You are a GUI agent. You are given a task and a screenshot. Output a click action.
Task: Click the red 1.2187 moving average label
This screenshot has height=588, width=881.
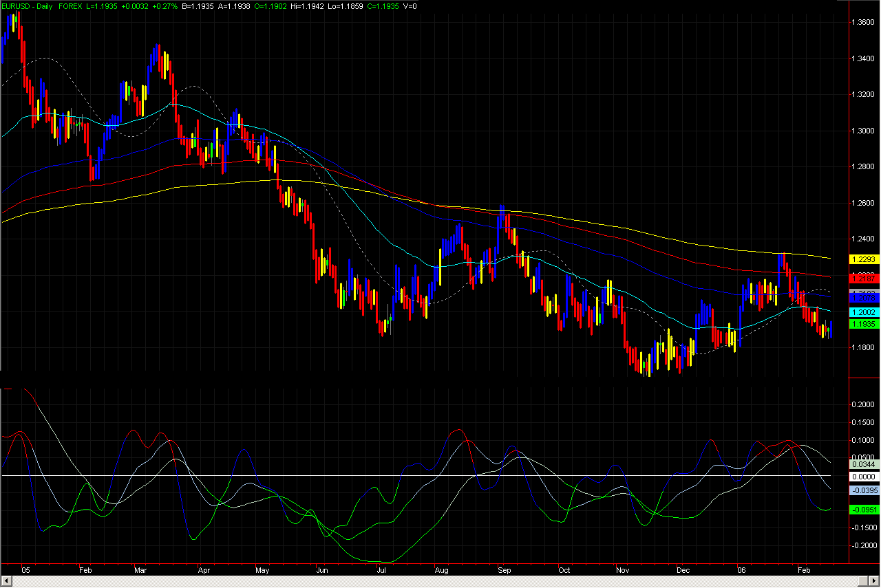coord(863,278)
